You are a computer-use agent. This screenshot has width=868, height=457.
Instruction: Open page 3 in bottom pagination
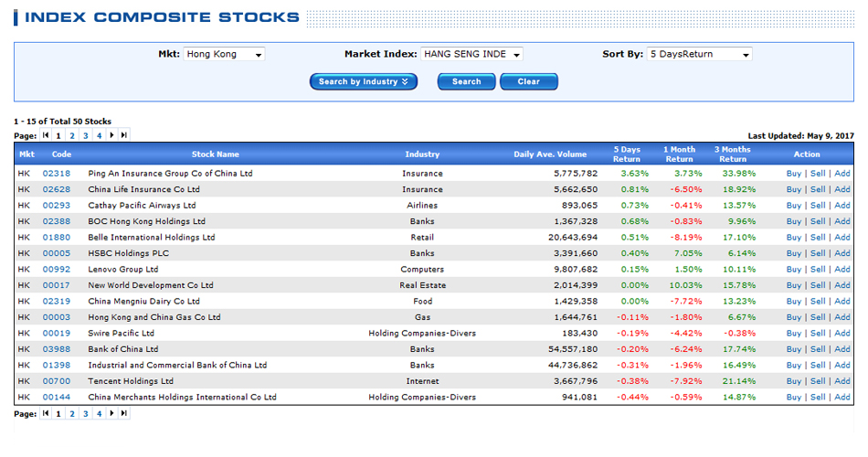click(85, 414)
